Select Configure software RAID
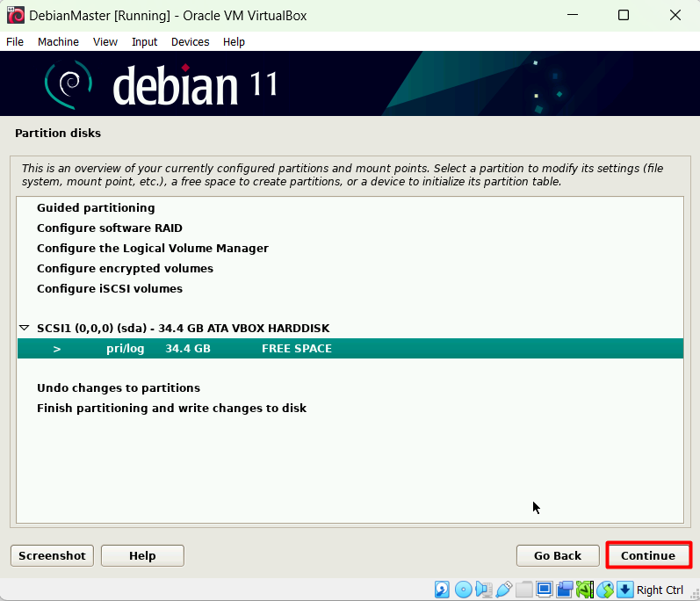The width and height of the screenshot is (700, 601). coord(350,228)
